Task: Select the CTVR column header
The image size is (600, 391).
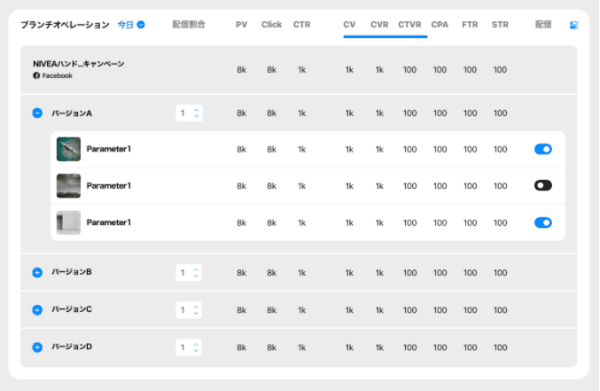Action: [409, 25]
